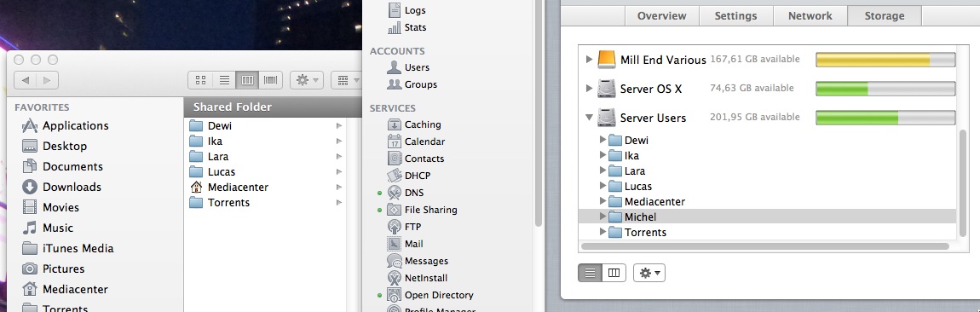This screenshot has width=980, height=312.
Task: Open the Mail service
Action: pos(405,244)
